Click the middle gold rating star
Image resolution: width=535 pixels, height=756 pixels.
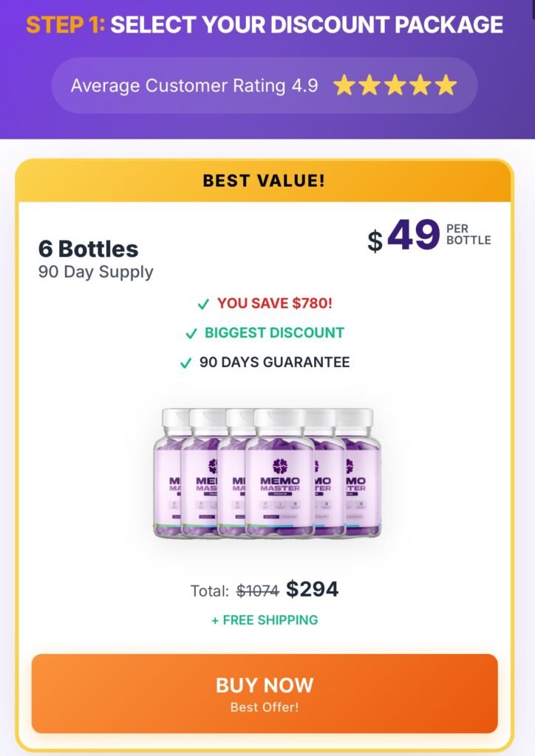click(x=395, y=86)
